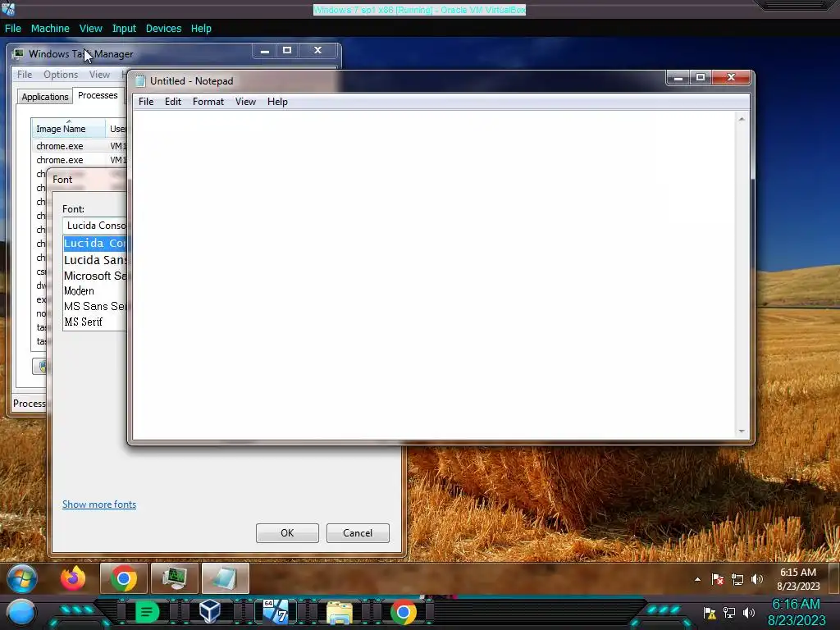
Task: Click the guest clock showing 6:15 AM
Action: click(798, 579)
